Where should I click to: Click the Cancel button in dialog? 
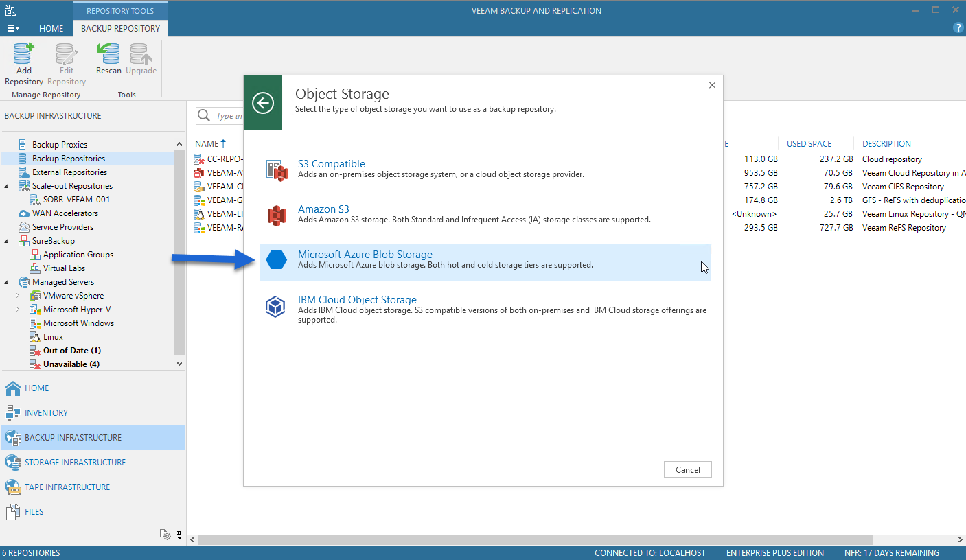click(688, 470)
